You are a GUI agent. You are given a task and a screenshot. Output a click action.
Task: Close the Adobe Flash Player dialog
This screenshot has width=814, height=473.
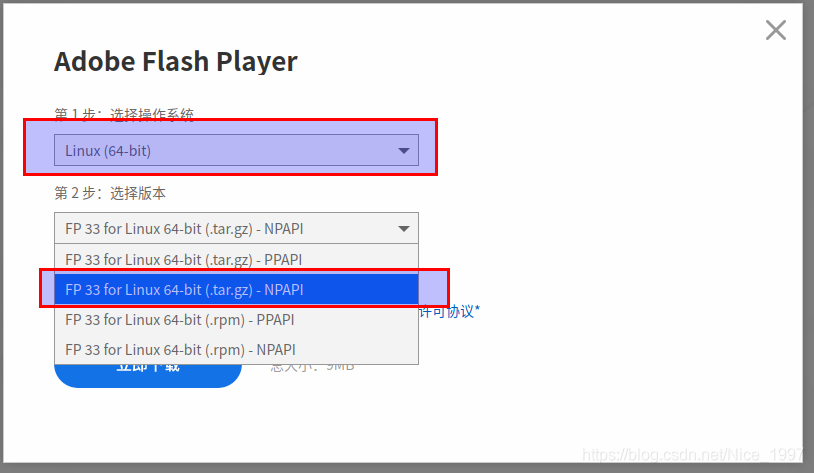click(x=776, y=30)
